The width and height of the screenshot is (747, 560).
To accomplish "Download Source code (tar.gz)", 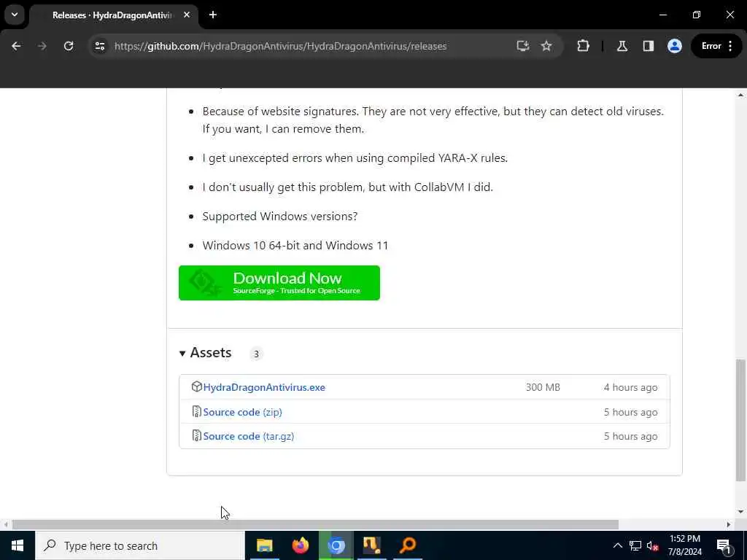I will pyautogui.click(x=248, y=436).
